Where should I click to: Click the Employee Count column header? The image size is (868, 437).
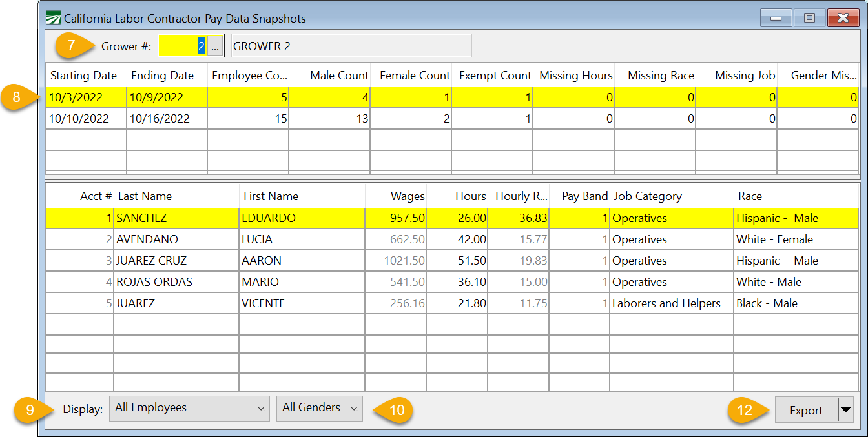coord(249,76)
